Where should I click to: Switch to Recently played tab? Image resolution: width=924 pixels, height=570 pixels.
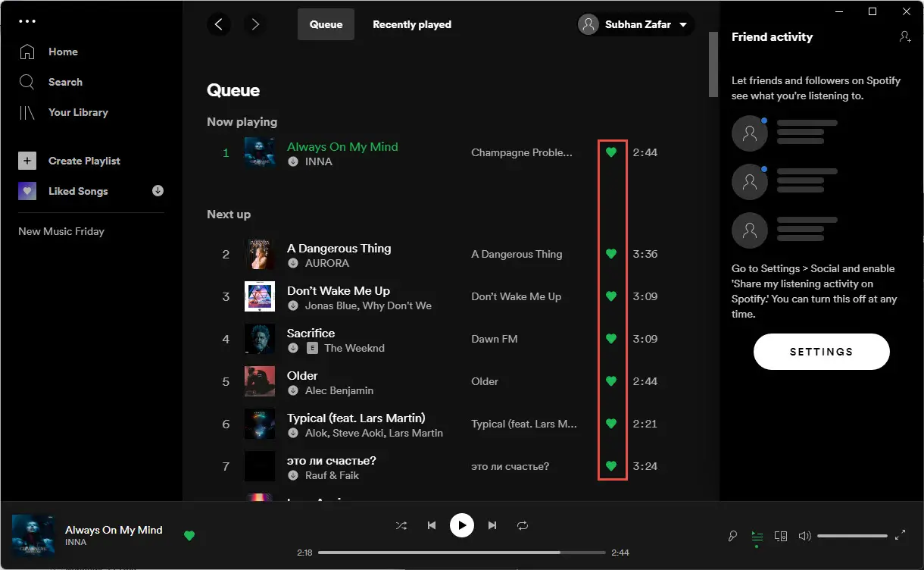[412, 24]
